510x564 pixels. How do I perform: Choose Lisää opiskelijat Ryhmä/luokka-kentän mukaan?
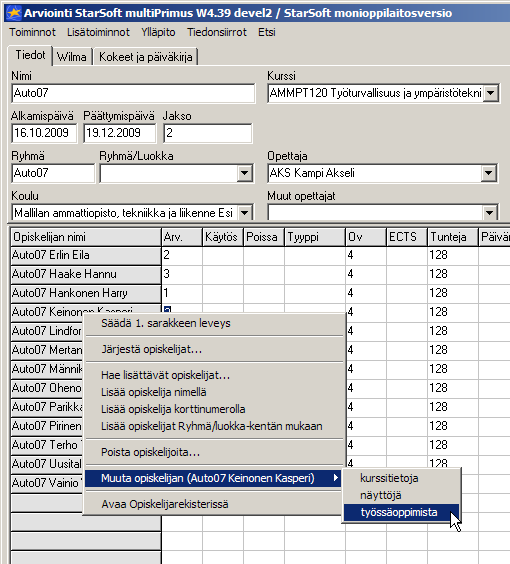214,426
